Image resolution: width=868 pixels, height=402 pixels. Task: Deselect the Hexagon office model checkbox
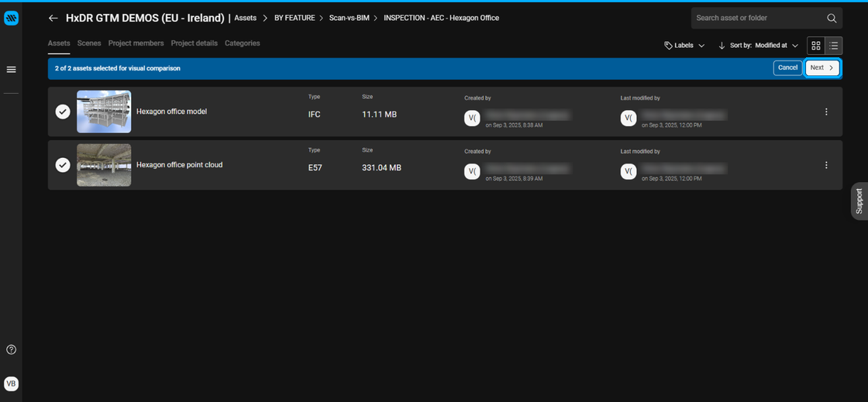tap(63, 112)
